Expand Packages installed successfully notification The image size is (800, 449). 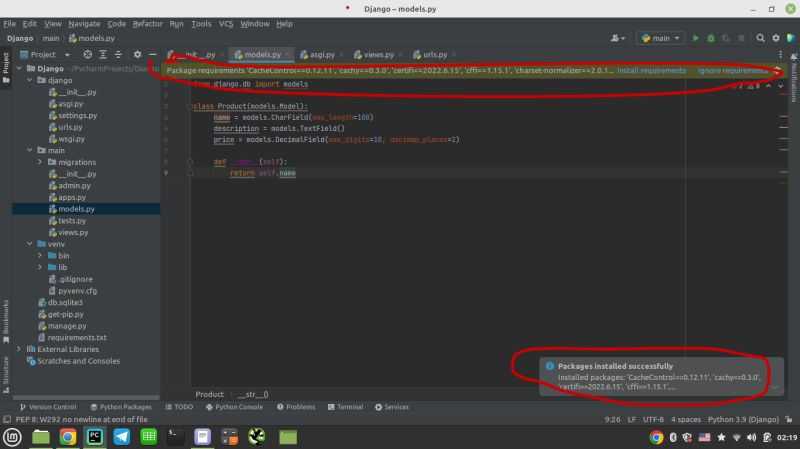[x=774, y=387]
